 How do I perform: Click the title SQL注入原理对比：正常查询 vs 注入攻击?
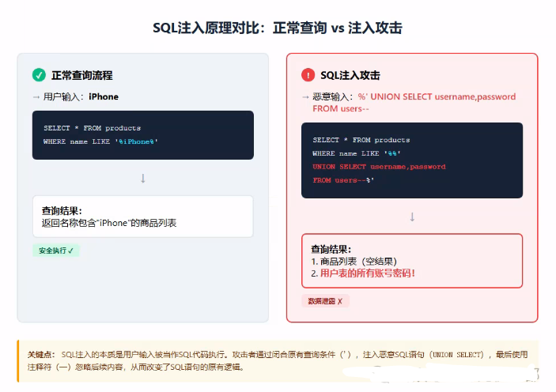tap(278, 28)
